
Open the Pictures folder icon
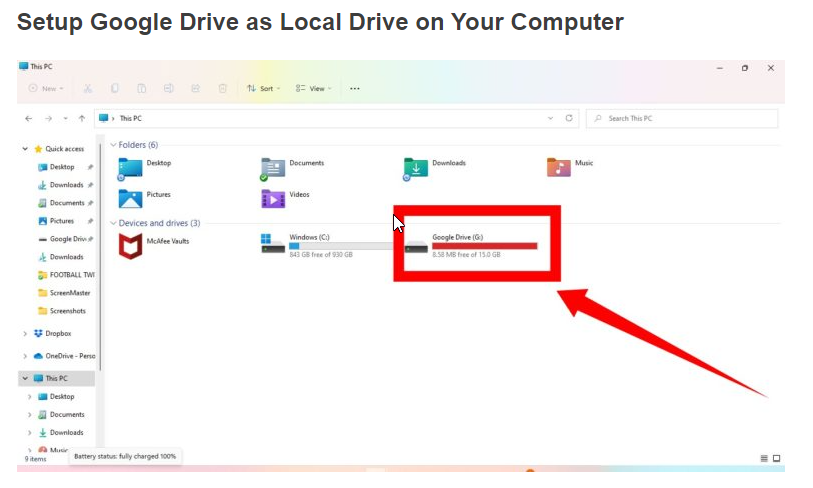(130, 199)
